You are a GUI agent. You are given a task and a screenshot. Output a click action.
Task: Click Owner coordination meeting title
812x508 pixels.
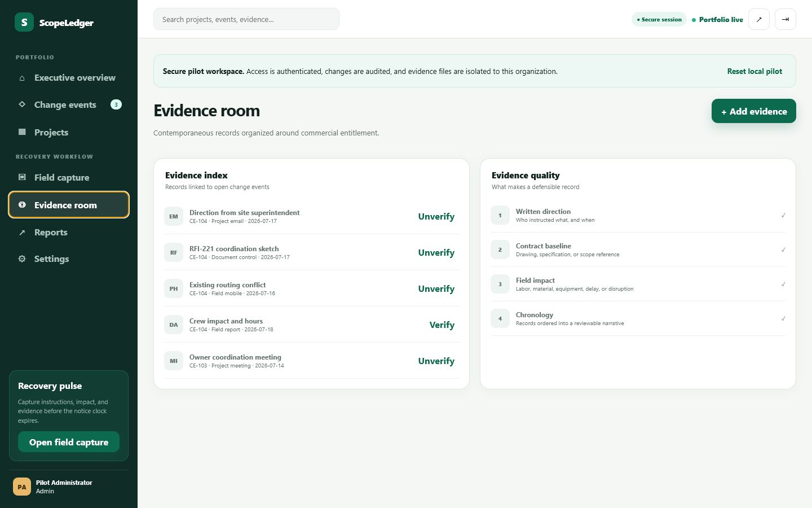pos(235,357)
